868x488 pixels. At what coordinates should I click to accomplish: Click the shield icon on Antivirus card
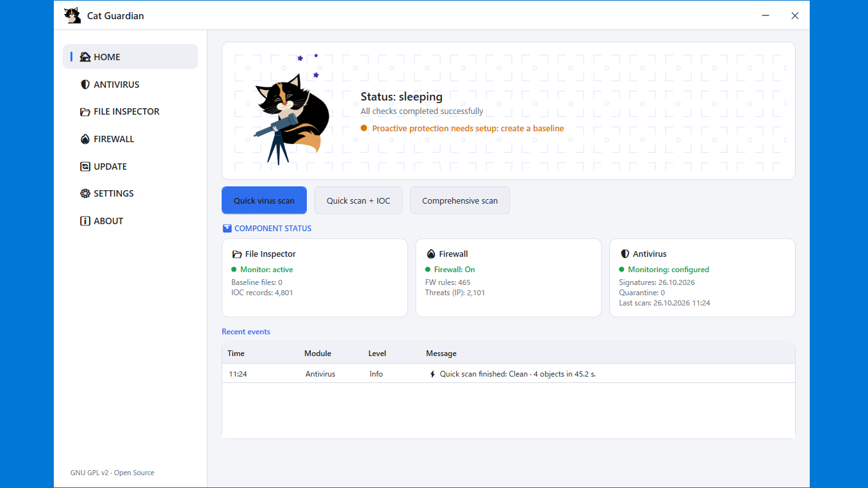[x=625, y=254]
